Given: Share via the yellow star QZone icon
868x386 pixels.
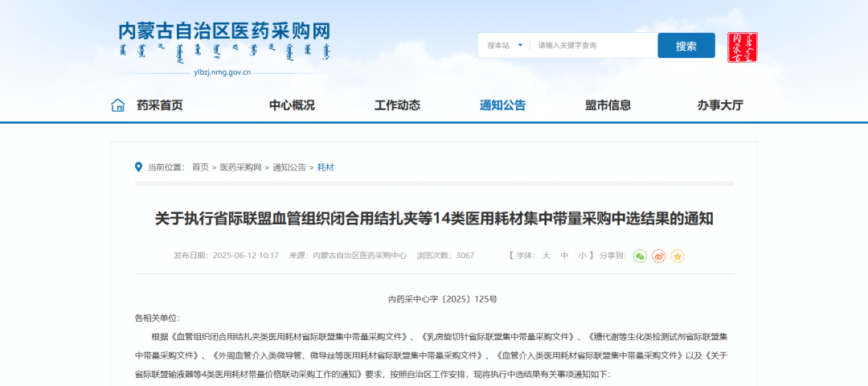Looking at the screenshot, I should 678,256.
